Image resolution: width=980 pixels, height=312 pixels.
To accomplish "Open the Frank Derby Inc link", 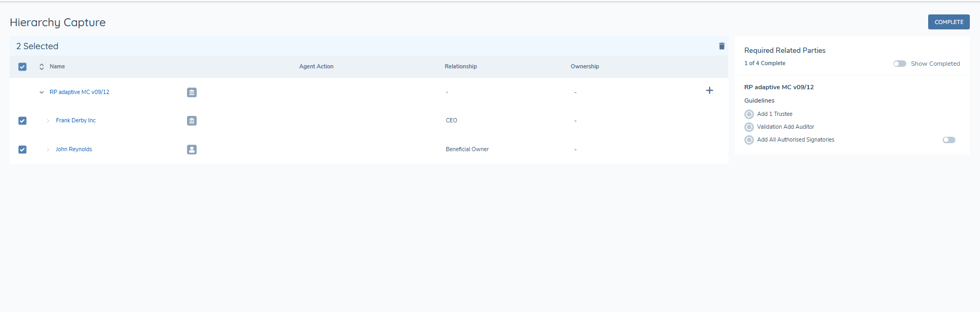I will [x=76, y=121].
